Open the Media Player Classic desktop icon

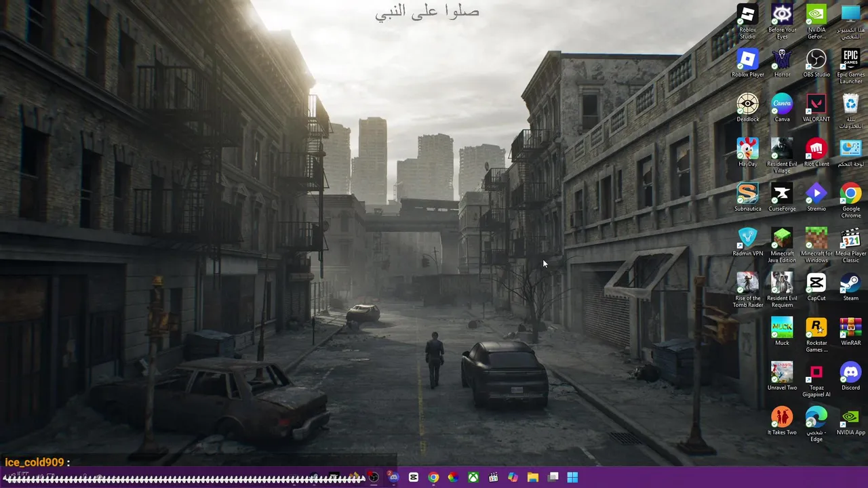[x=850, y=245]
